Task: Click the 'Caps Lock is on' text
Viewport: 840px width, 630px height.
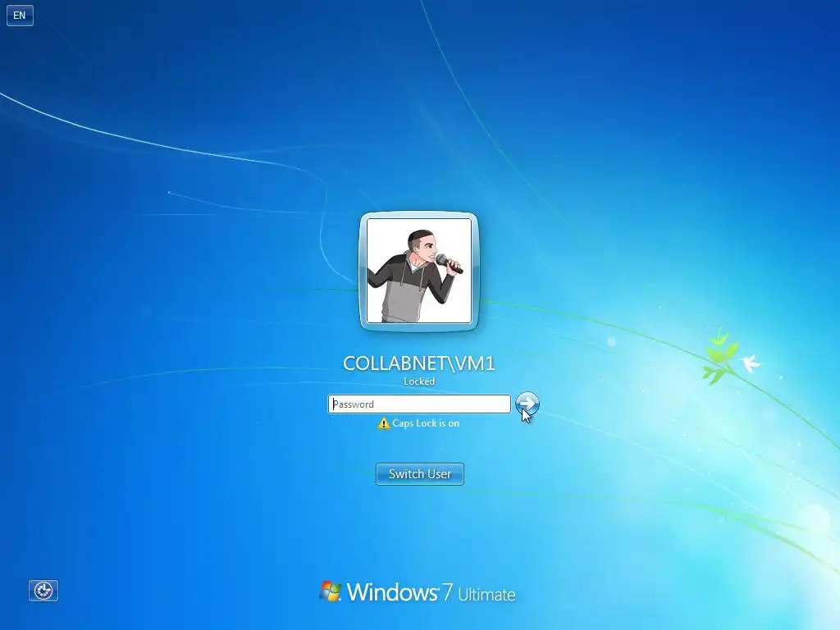Action: click(x=426, y=423)
